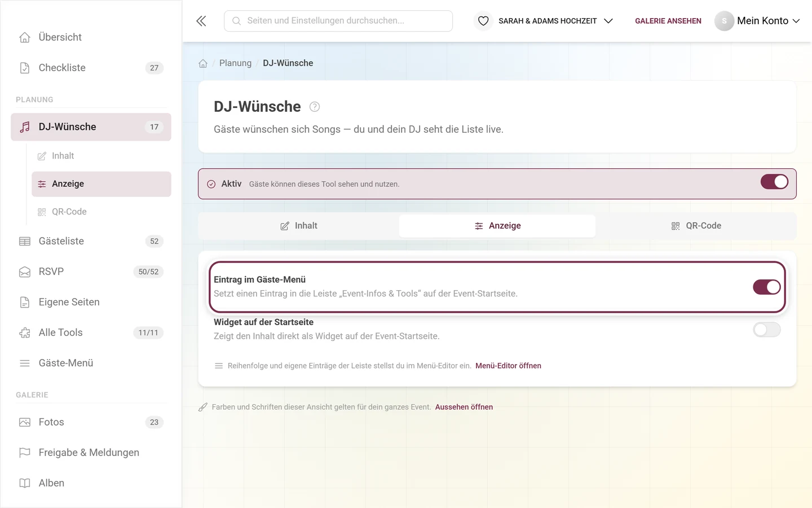Disable the Eintrag im Gäste-Menü switch
812x508 pixels.
point(767,287)
